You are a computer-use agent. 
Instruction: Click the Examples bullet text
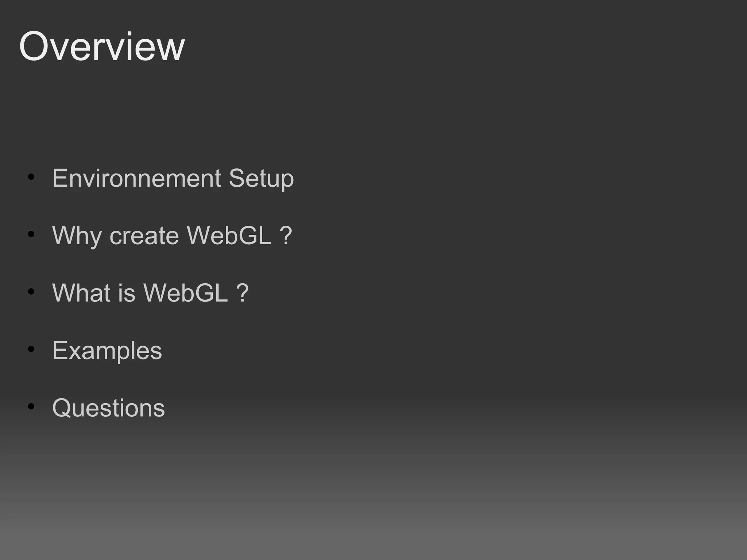(107, 351)
